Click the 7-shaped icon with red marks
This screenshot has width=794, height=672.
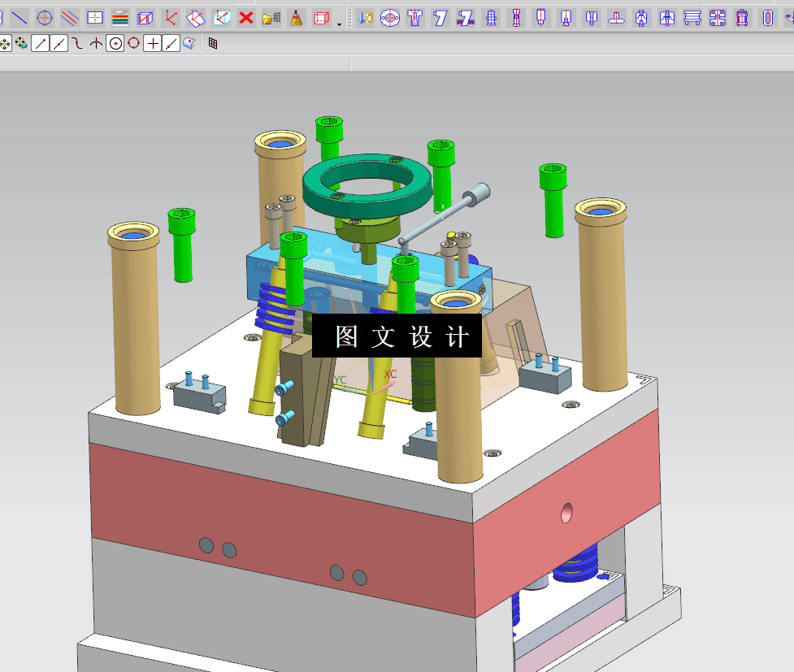point(466,18)
